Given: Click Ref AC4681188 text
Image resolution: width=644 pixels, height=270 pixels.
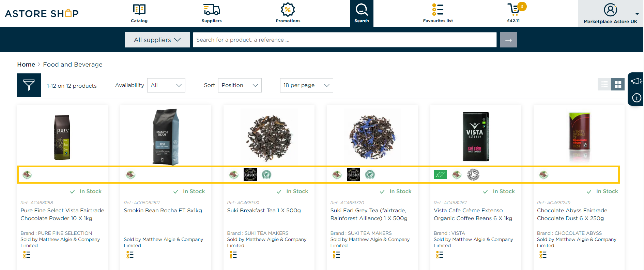Looking at the screenshot, I should 37,203.
